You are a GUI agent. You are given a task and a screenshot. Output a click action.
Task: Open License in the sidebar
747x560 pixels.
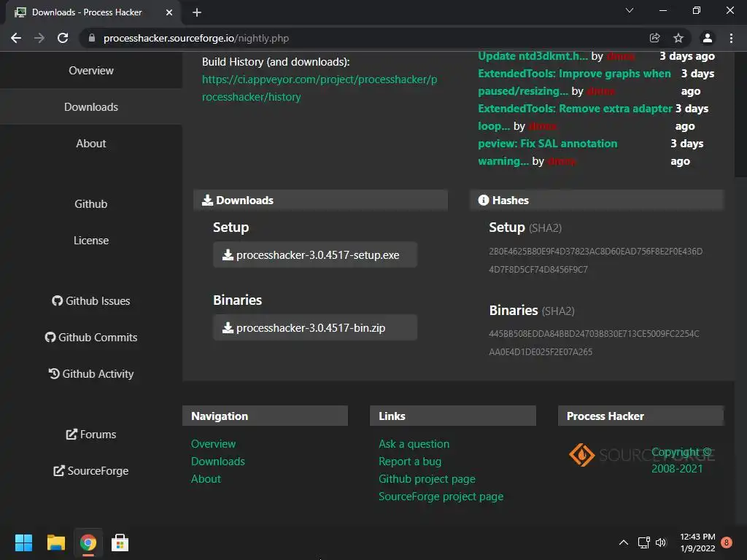(91, 241)
